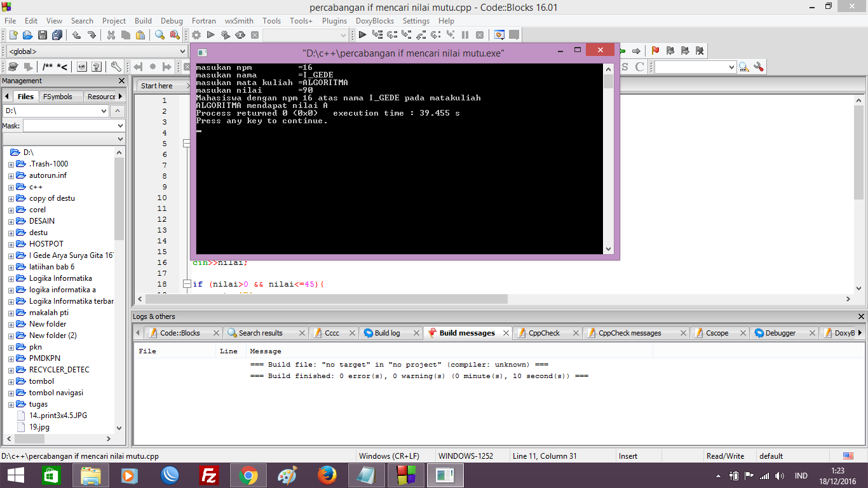Toggle the code fold marker at line 5
Screen dimensions: 868x488
[187, 144]
